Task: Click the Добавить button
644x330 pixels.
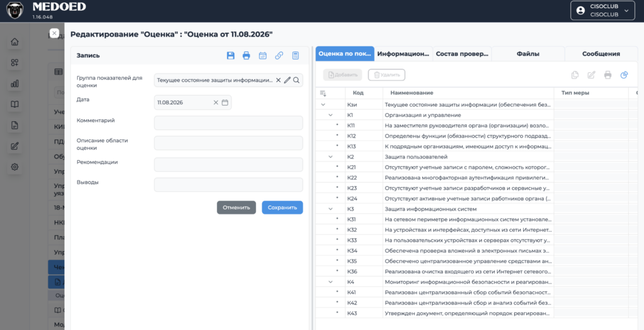Action: click(x=343, y=75)
